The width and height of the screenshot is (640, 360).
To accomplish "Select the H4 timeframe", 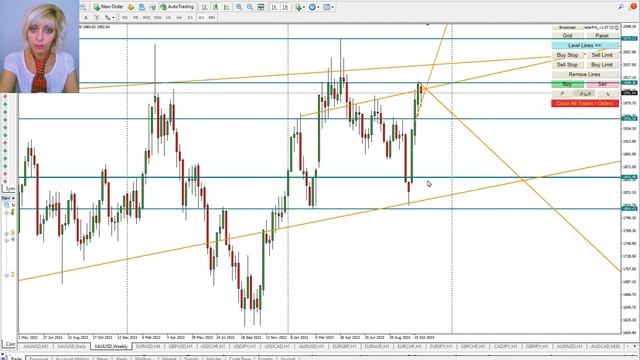I will pyautogui.click(x=179, y=18).
